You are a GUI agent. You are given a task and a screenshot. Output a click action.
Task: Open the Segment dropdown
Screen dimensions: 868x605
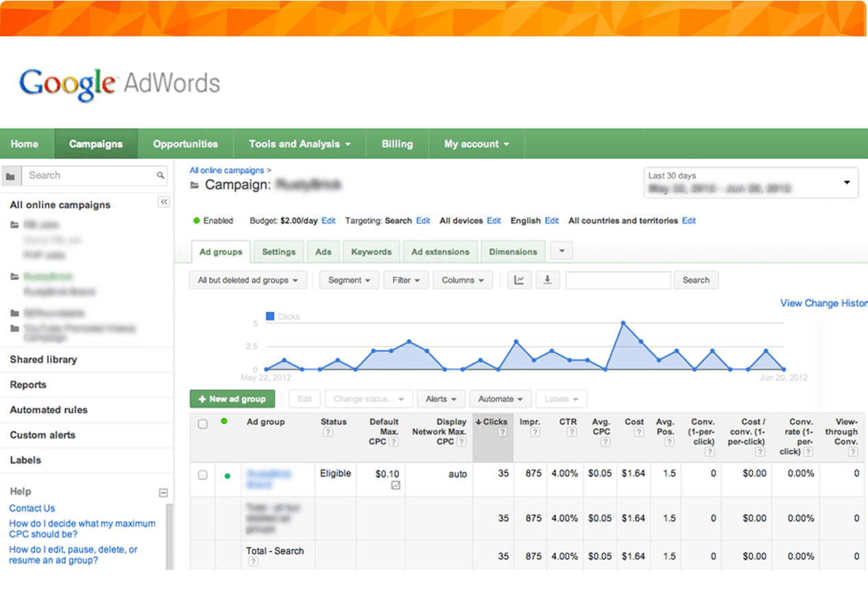[349, 280]
